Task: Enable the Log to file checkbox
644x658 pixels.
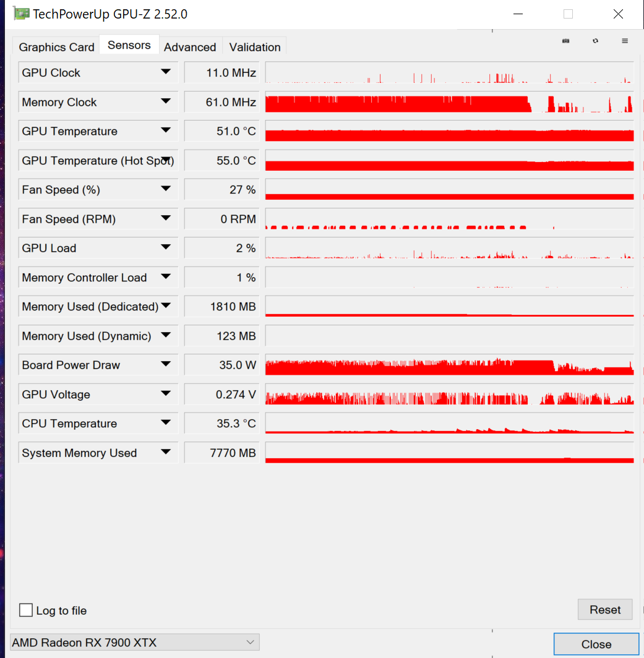Action: click(x=26, y=610)
